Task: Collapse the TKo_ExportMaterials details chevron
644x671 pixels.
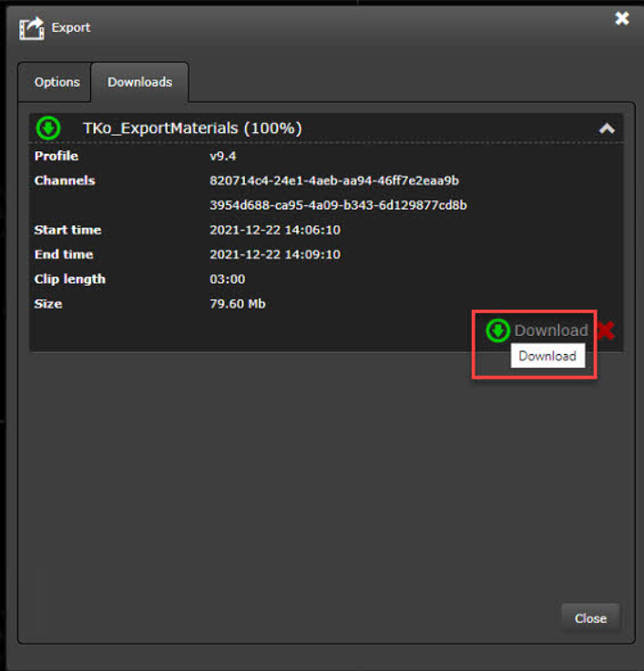Action: click(x=607, y=129)
